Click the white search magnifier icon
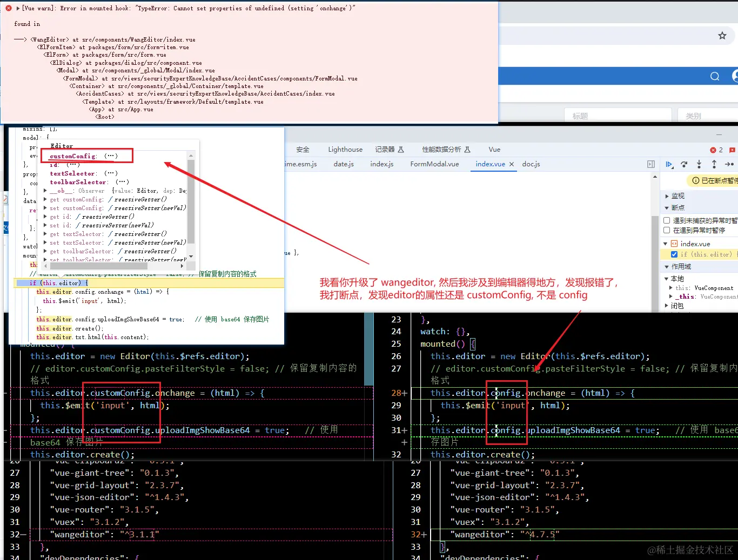This screenshot has width=738, height=560. point(715,76)
